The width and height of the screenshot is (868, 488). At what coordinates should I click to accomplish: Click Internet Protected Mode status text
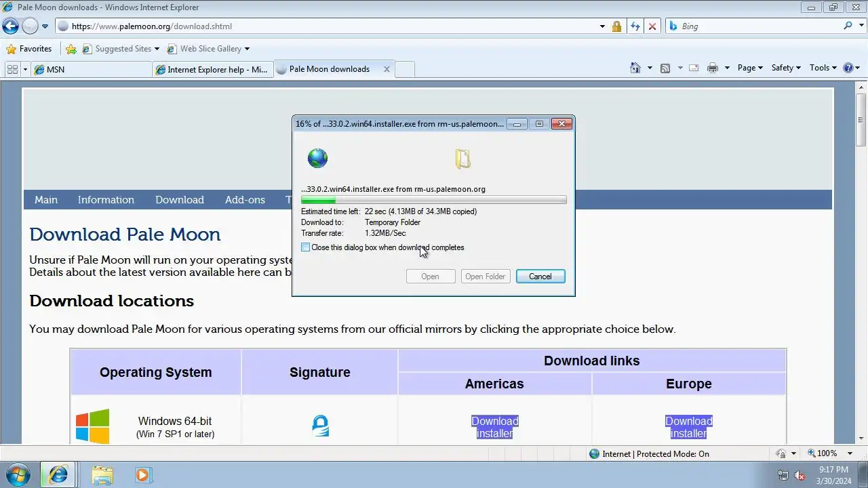click(656, 454)
